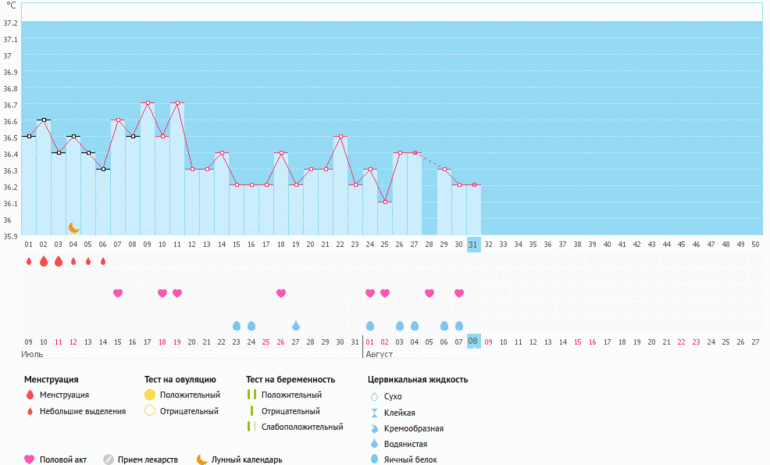Click the 'Слабоположительный' pregnancy test label

[297, 427]
